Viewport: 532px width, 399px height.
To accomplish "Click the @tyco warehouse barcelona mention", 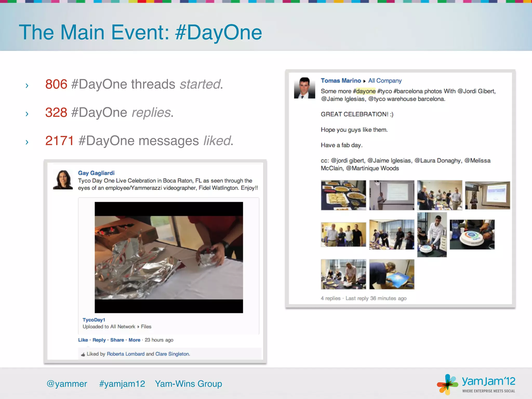I will point(407,99).
